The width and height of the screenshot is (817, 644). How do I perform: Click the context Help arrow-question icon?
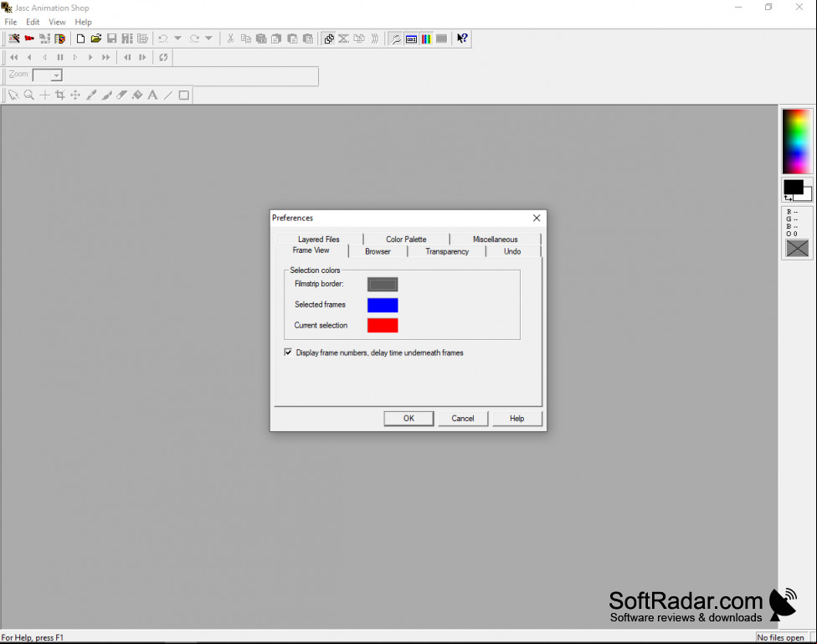point(462,39)
